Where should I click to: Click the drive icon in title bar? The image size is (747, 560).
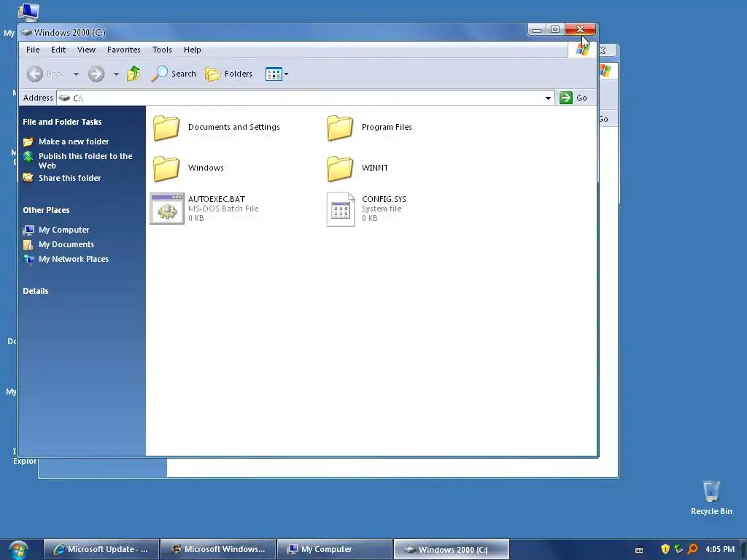click(26, 32)
